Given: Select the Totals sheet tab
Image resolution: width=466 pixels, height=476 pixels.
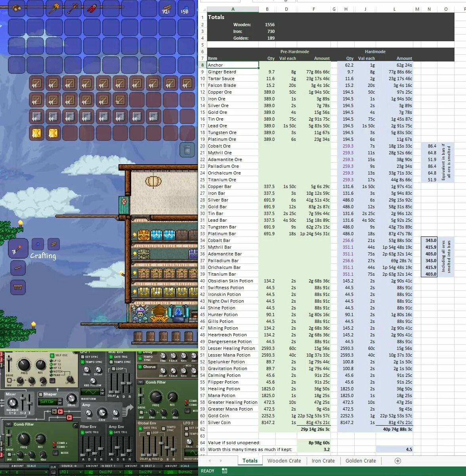Looking at the screenshot, I should pos(250,461).
